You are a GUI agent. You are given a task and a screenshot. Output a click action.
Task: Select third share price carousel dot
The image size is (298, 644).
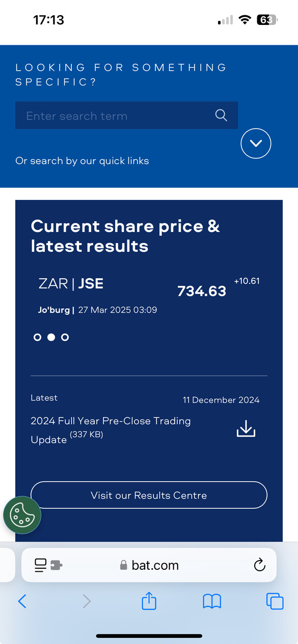click(x=65, y=337)
